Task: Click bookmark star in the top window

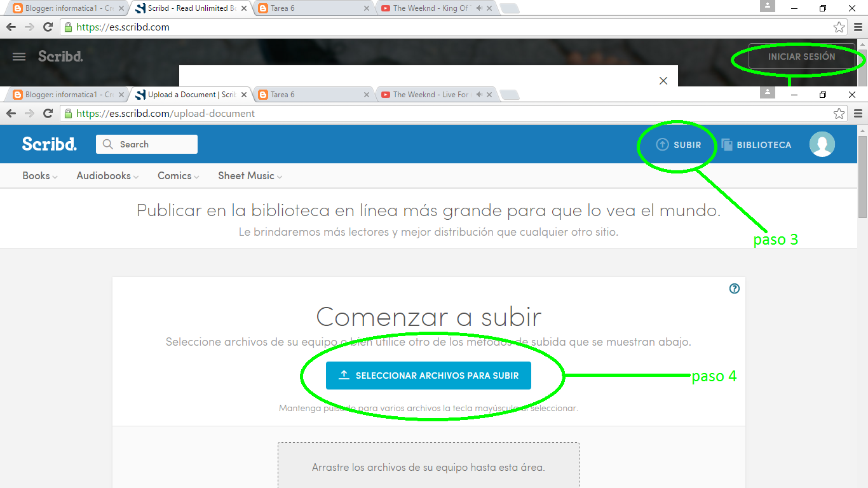Action: (x=839, y=27)
